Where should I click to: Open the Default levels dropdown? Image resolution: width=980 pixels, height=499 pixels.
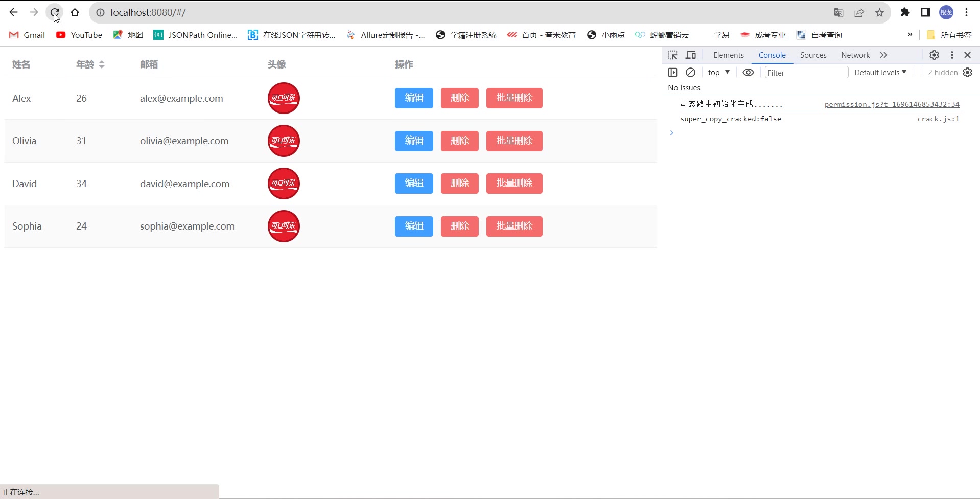[x=880, y=73]
